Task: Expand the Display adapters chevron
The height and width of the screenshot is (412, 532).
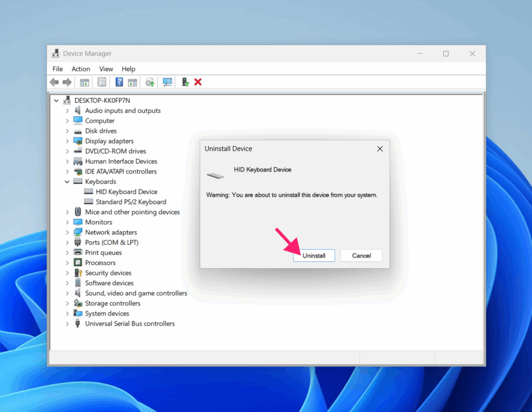Action: coord(67,141)
